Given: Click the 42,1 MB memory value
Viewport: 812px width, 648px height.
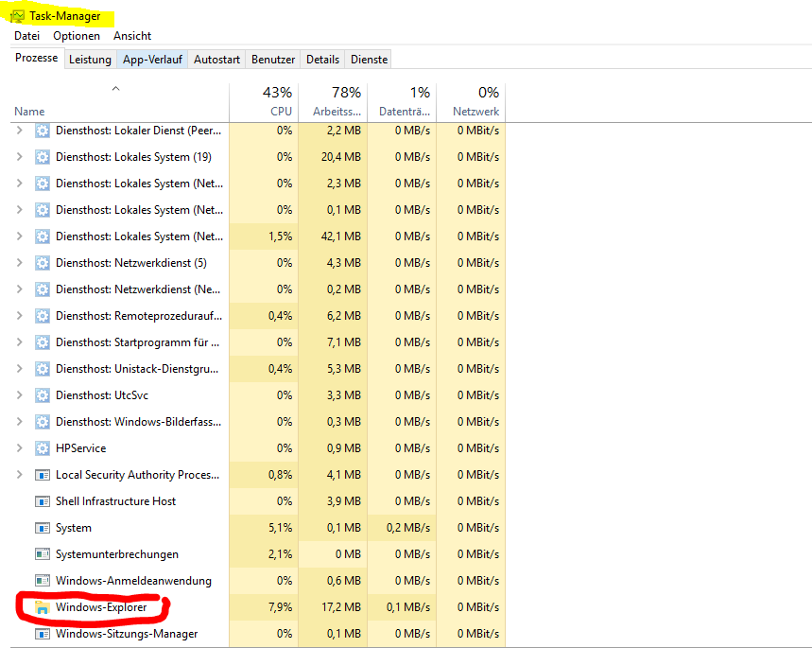Looking at the screenshot, I should (340, 236).
